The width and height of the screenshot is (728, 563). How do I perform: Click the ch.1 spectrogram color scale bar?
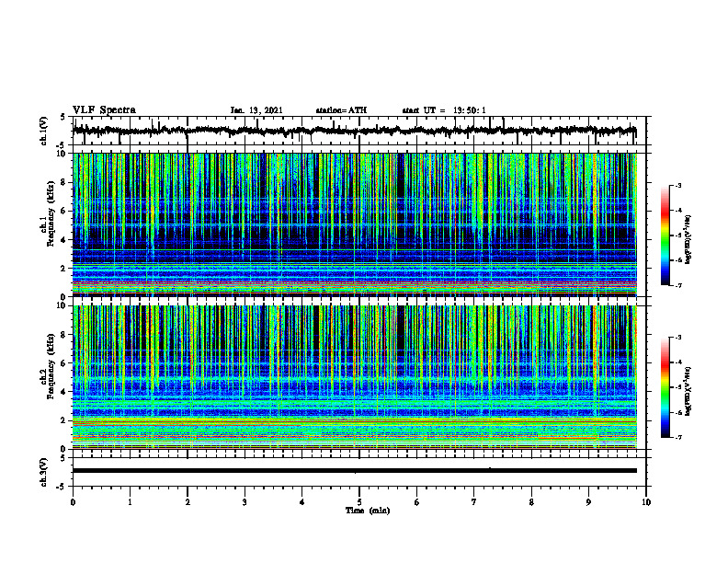click(x=665, y=236)
